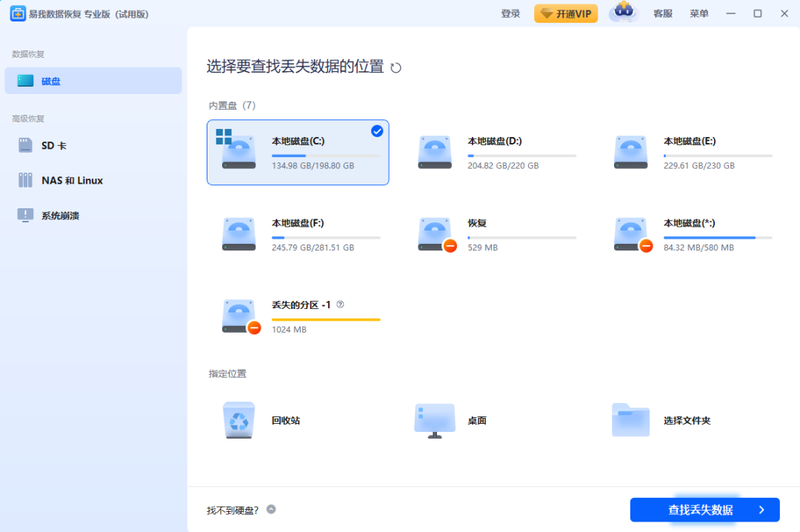800x532 pixels.
Task: Expand the 找不到硬盘? chevron
Action: (x=271, y=509)
